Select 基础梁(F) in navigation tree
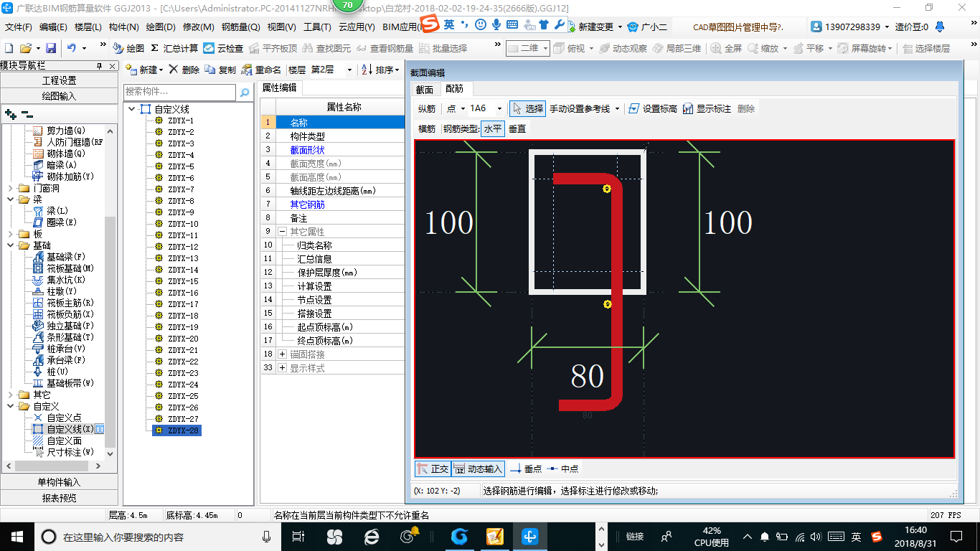This screenshot has height=551, width=980. (x=65, y=257)
